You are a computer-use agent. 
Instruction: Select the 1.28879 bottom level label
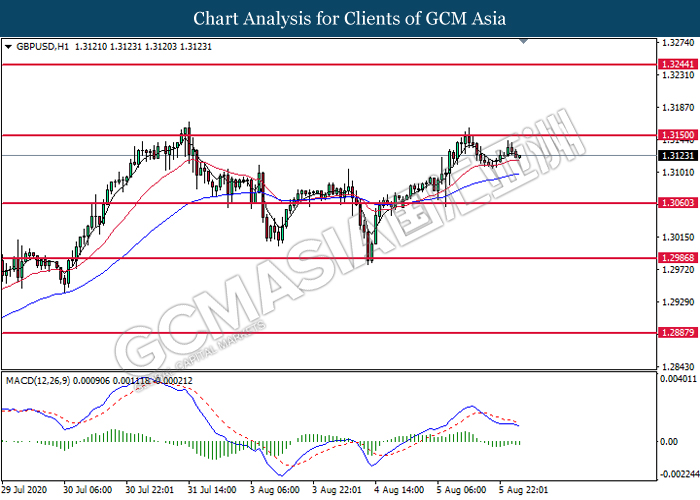click(x=678, y=333)
